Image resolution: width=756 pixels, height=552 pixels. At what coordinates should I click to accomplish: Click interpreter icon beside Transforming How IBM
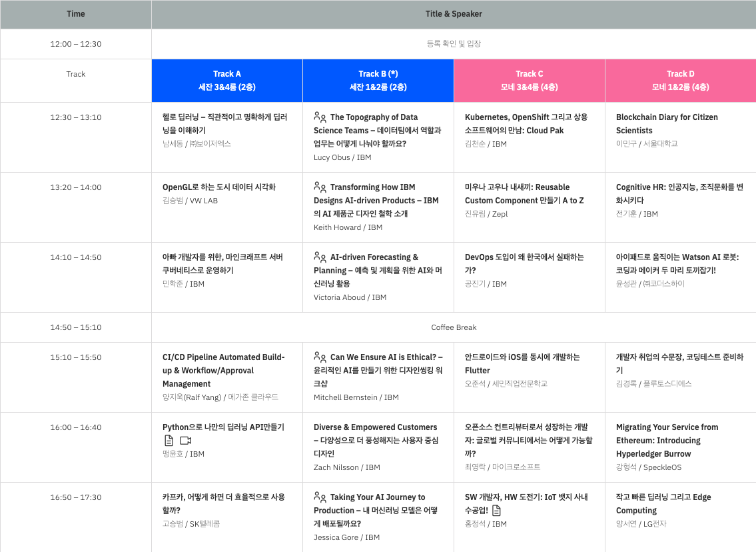click(x=320, y=187)
